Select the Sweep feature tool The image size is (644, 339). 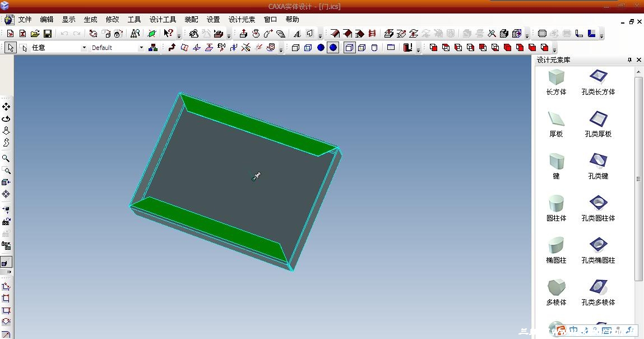268,34
